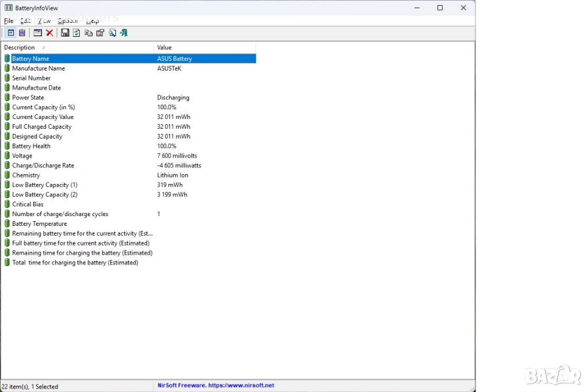Open the advanced options window icon
This screenshot has height=392, width=588.
point(37,33)
